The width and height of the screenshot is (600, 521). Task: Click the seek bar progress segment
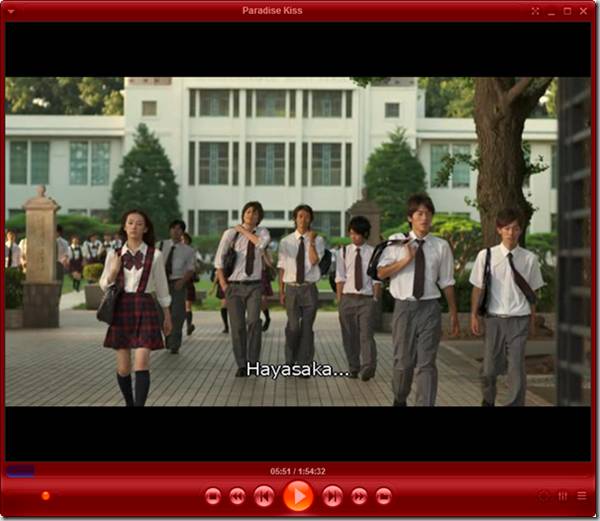point(20,471)
